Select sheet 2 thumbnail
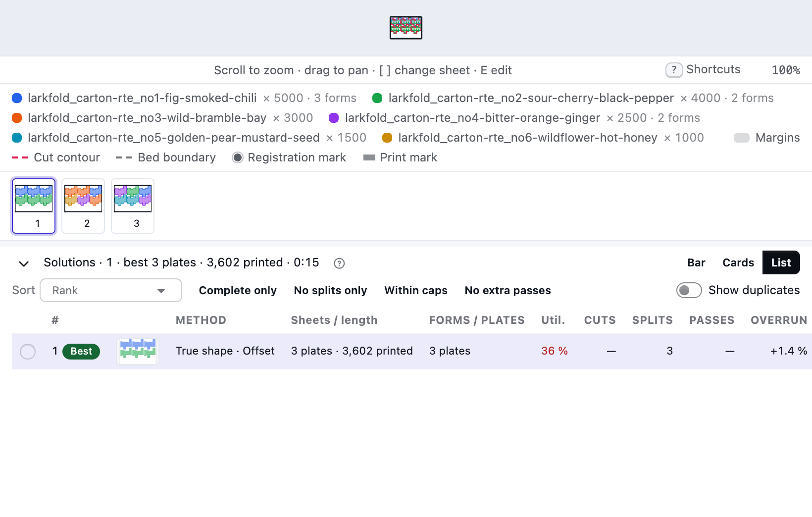 [83, 206]
